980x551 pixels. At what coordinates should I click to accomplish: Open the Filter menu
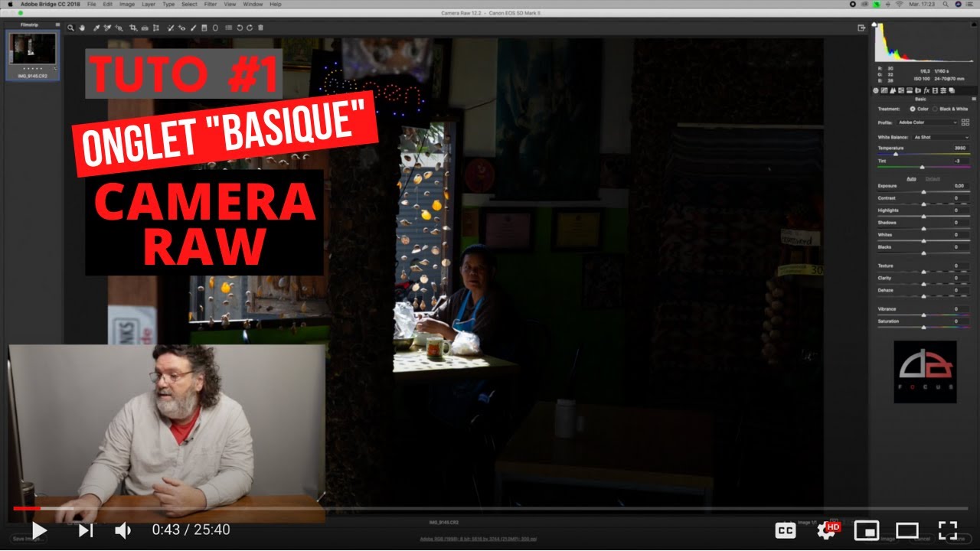coord(210,5)
